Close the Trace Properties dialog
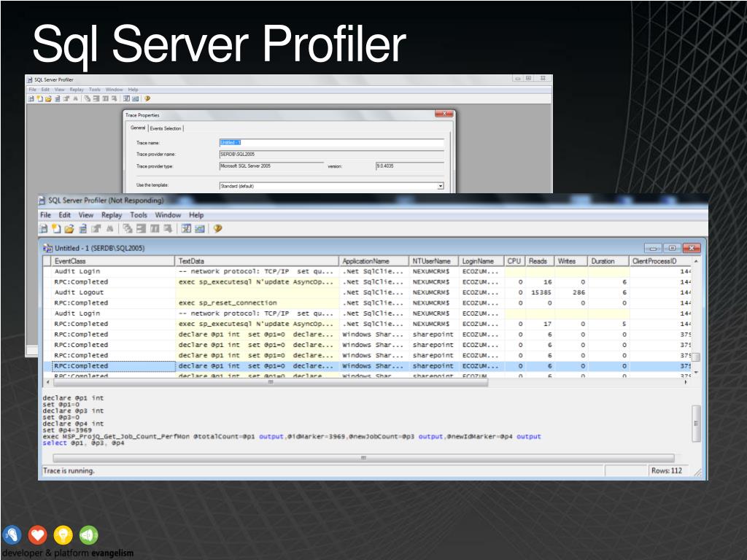The height and width of the screenshot is (560, 747). (x=444, y=114)
